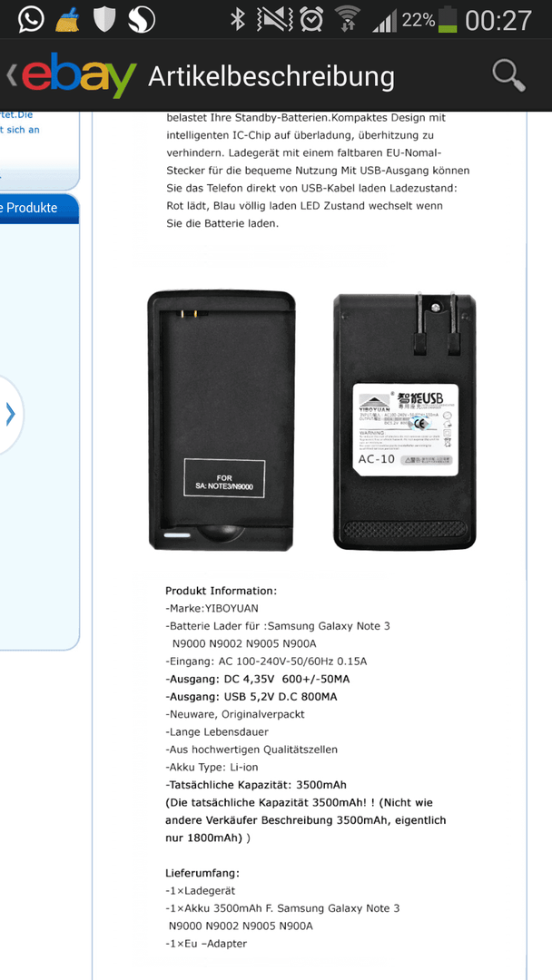
Task: Expand the side panel with blue chevron
Action: (x=10, y=415)
